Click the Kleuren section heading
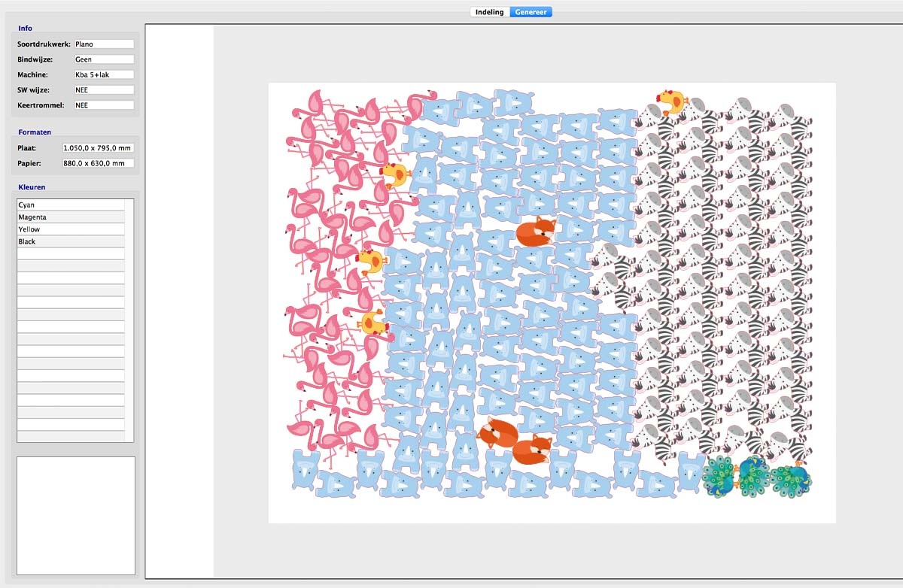 click(x=32, y=187)
